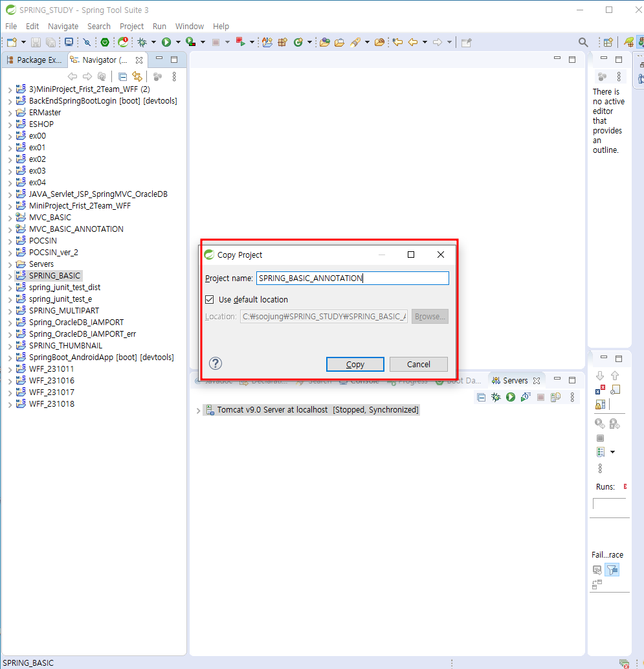
Task: Open the Debug button dropdown arrow
Action: [x=153, y=42]
